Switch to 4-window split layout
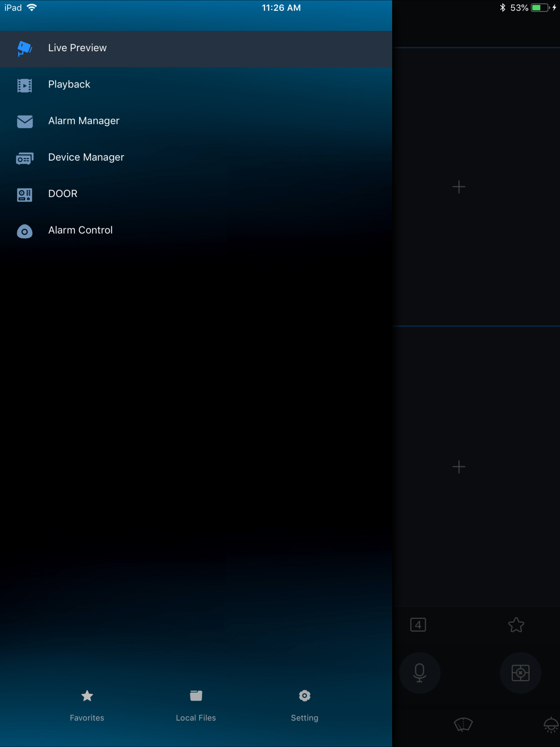Image resolution: width=560 pixels, height=747 pixels. [418, 625]
